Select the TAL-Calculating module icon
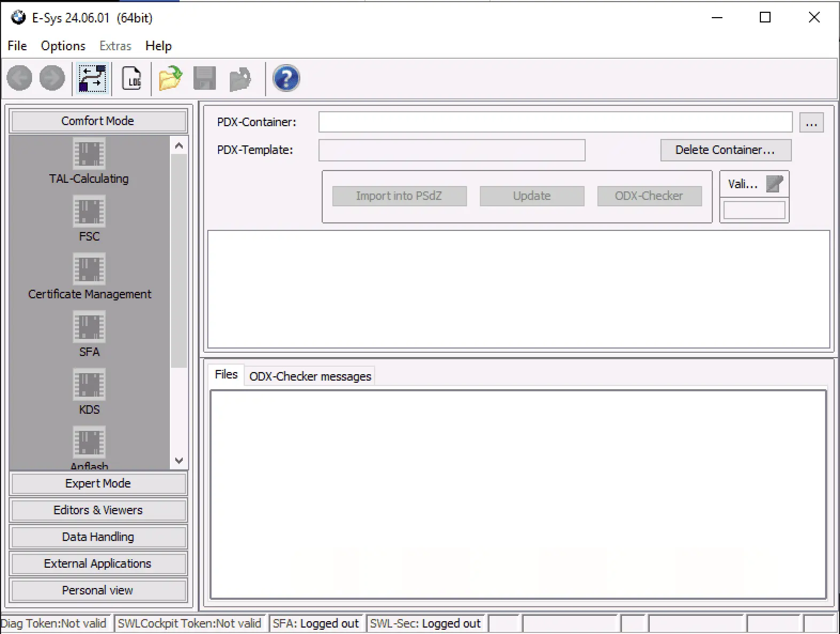This screenshot has height=634, width=840. [89, 153]
